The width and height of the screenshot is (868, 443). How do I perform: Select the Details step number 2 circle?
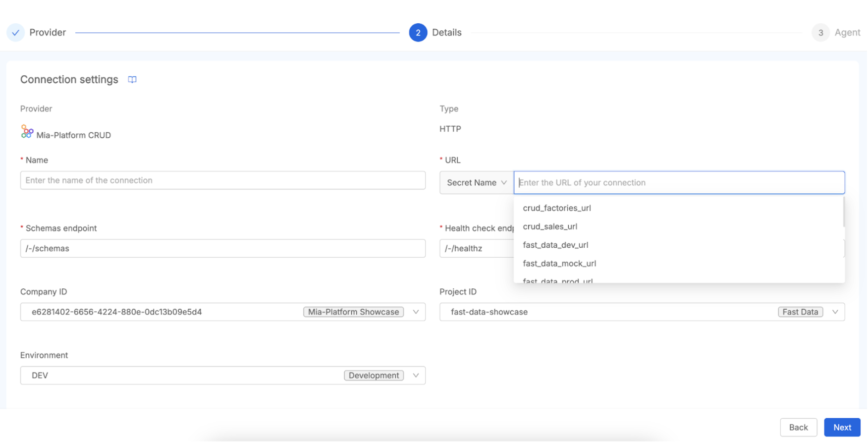(x=418, y=33)
